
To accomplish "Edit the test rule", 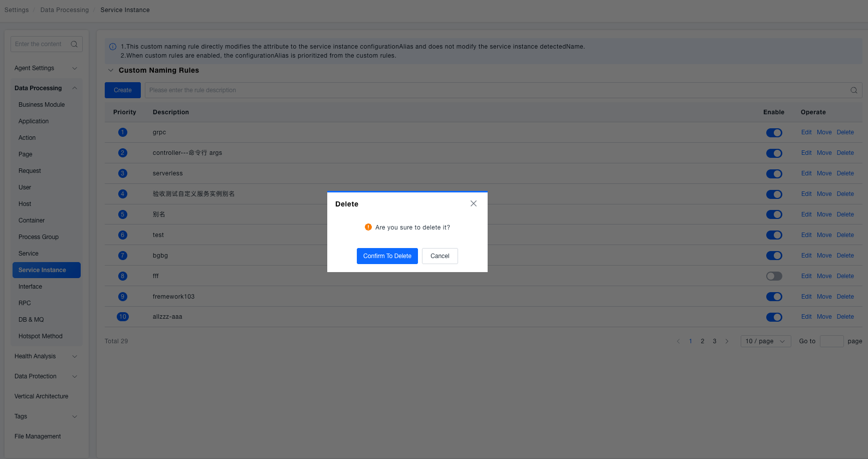I will pos(806,235).
